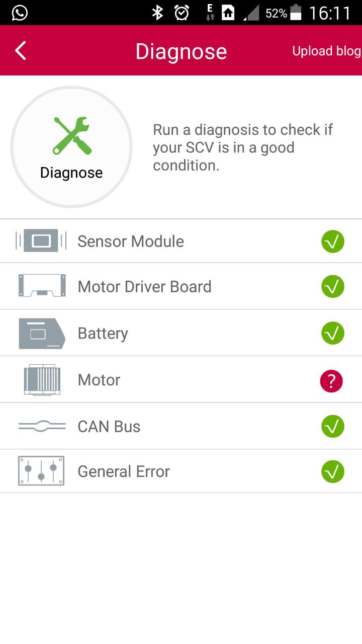Click the Battery status green checkmark

tap(333, 333)
